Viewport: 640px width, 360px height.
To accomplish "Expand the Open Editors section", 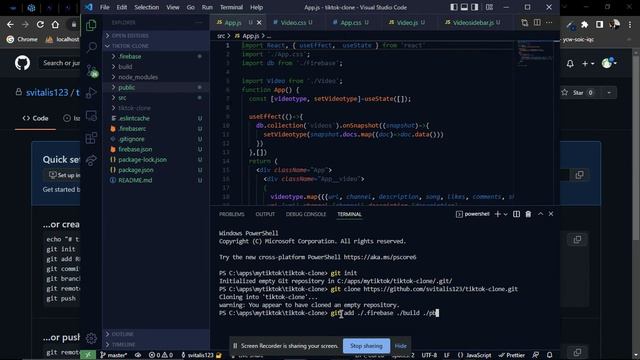I will pos(156,36).
